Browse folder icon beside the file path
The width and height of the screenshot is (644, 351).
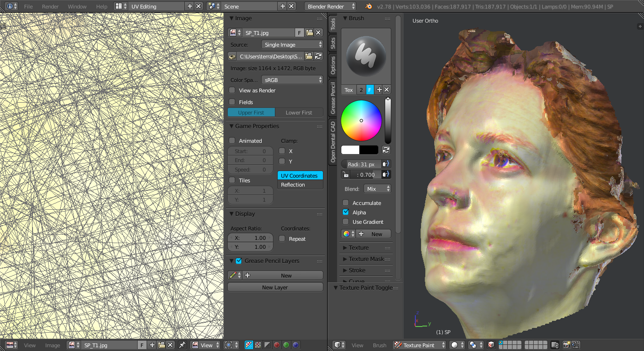tap(309, 56)
